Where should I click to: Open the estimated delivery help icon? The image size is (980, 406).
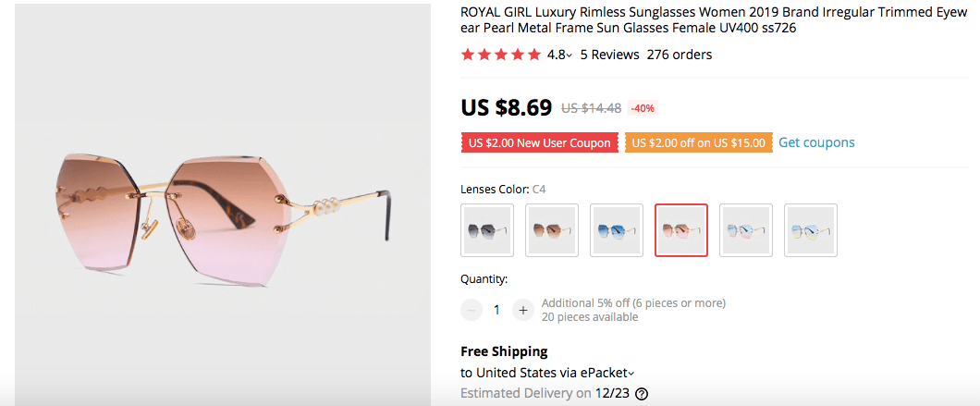[642, 393]
